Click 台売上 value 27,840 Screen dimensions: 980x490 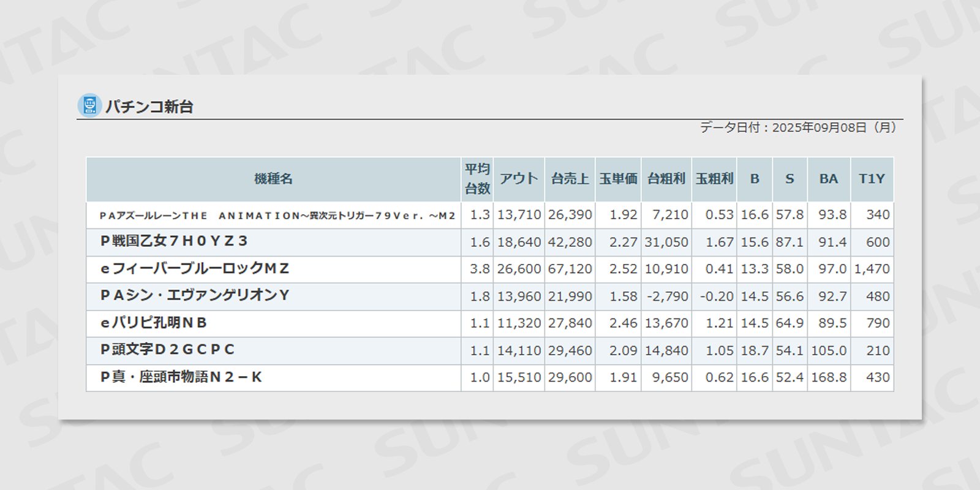(x=570, y=323)
